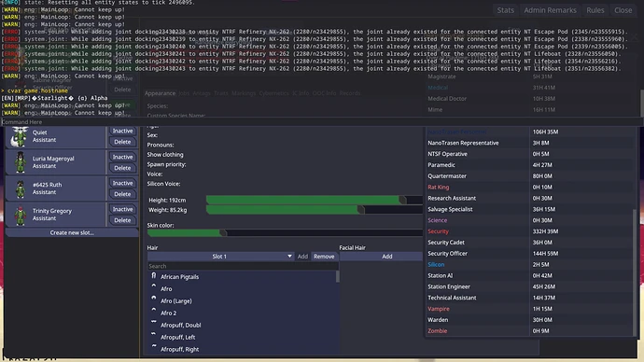Viewport: 644px width, 362px height.
Task: Click Create new slot button
Action: 72,232
